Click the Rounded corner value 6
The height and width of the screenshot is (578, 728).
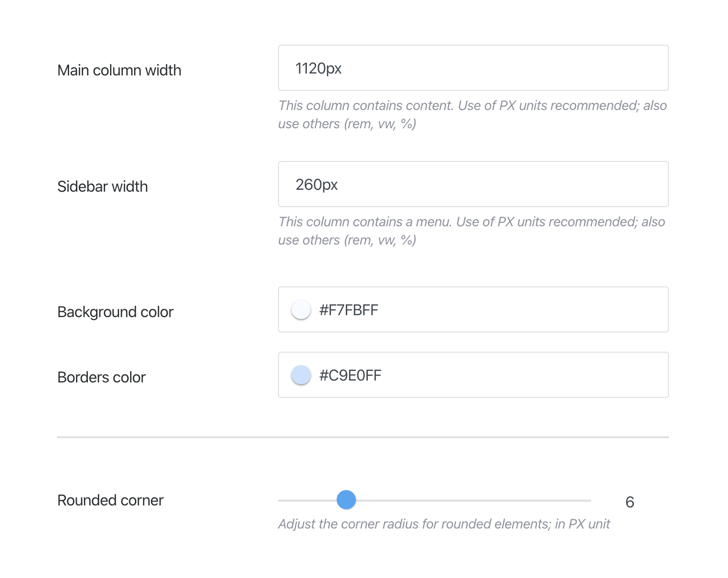(x=630, y=502)
